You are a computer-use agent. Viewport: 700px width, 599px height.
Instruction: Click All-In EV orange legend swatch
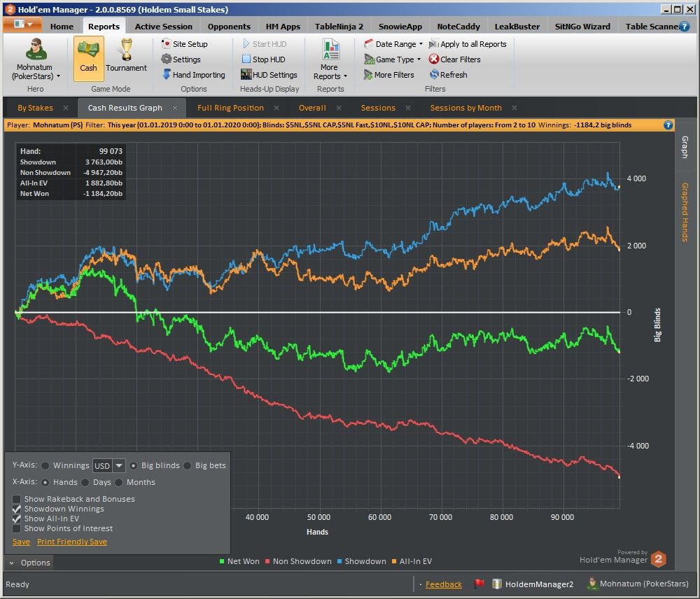pyautogui.click(x=394, y=561)
